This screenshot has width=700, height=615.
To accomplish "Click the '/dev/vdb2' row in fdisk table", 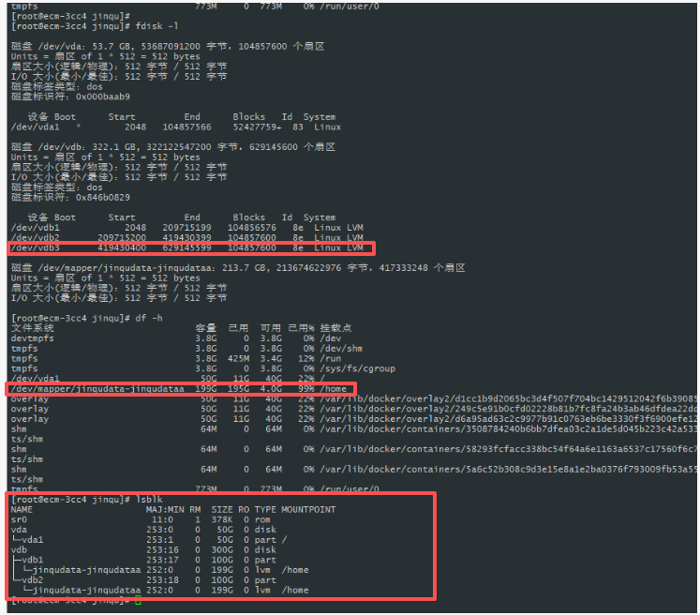I will coord(187,237).
